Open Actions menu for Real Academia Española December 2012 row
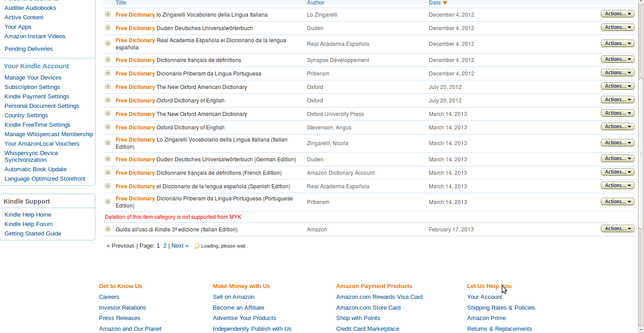This screenshot has height=333, width=644. pos(617,44)
